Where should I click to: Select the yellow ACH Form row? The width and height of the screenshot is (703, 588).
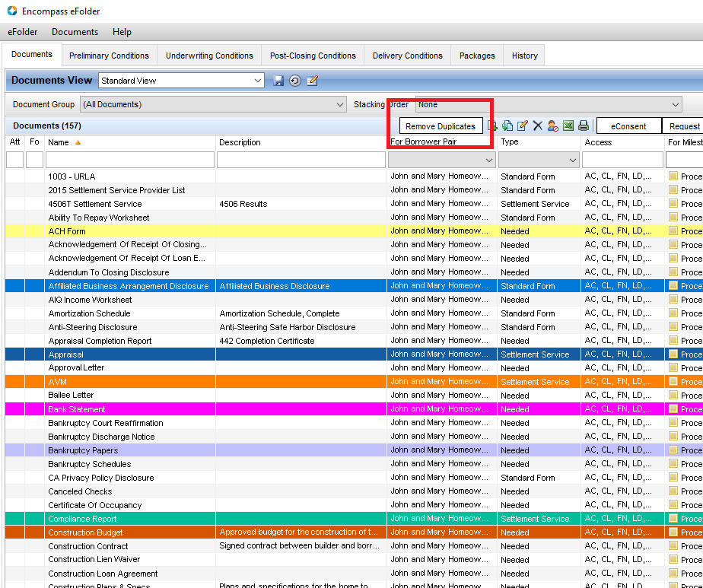(129, 231)
